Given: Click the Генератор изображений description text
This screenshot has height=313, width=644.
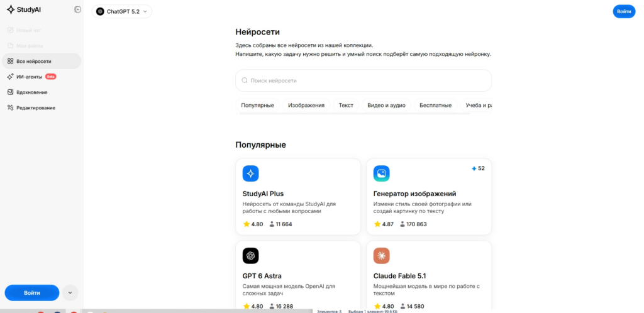Looking at the screenshot, I should pyautogui.click(x=422, y=207).
